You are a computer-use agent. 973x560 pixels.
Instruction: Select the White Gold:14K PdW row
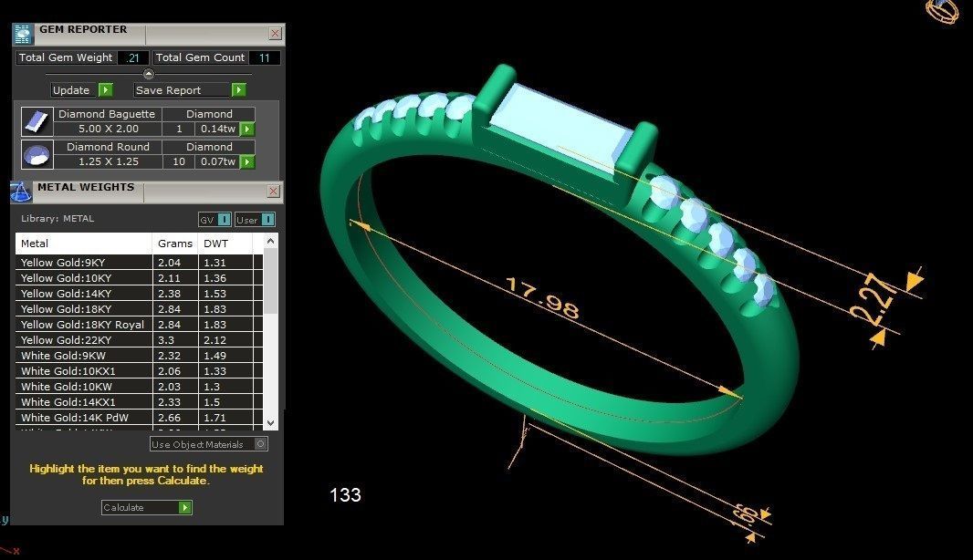pos(139,418)
